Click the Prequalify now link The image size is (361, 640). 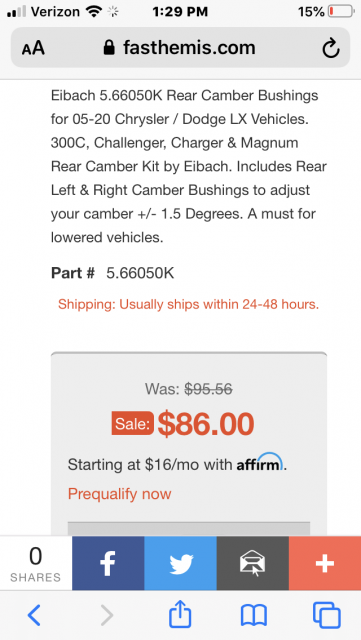click(119, 494)
